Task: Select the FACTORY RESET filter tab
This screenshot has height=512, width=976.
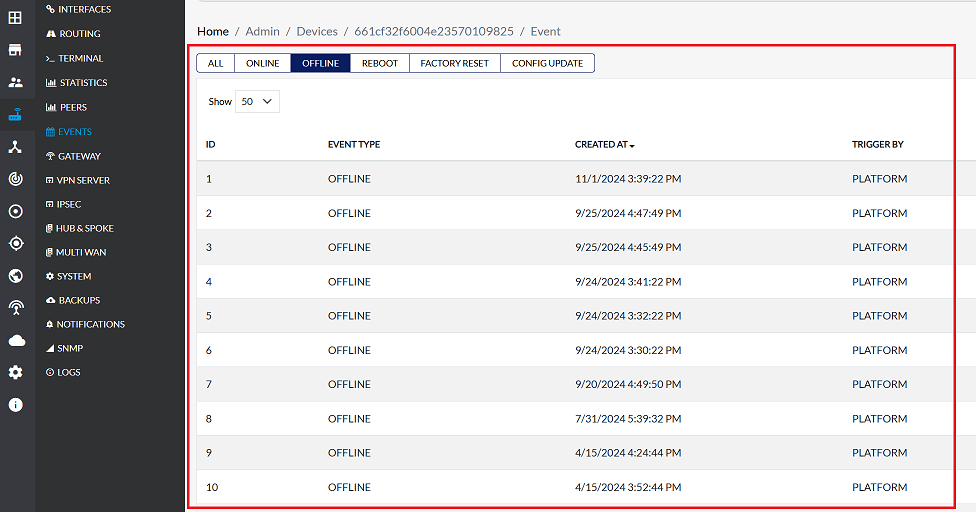Action: 454,63
